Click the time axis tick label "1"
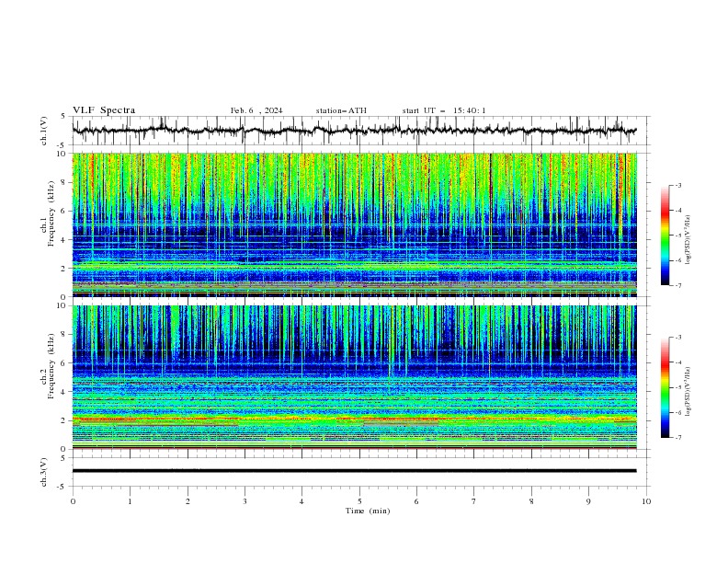This screenshot has height=563, width=728. 130,501
